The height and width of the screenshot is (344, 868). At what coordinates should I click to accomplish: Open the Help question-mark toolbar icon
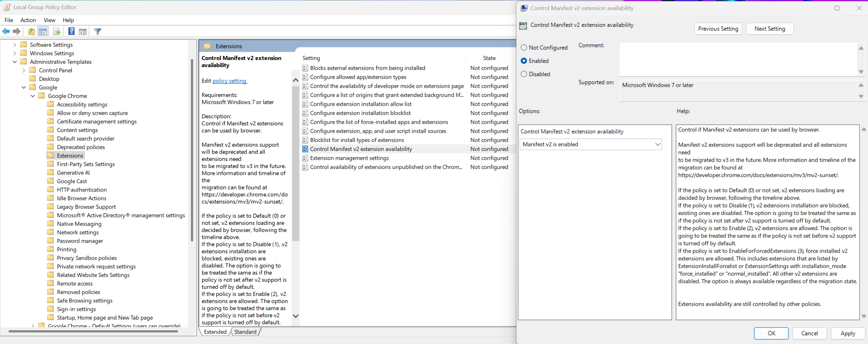[71, 32]
